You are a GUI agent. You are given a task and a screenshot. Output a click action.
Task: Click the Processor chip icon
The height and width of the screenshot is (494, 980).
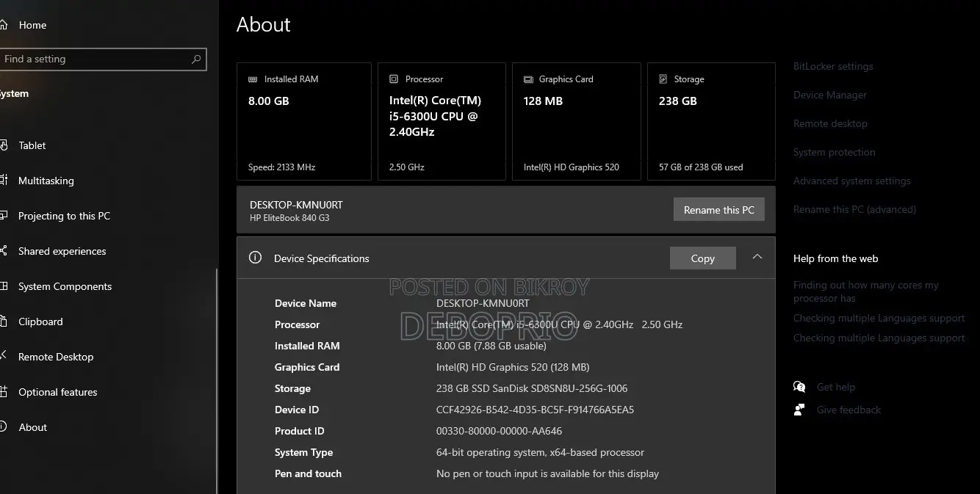click(x=393, y=79)
